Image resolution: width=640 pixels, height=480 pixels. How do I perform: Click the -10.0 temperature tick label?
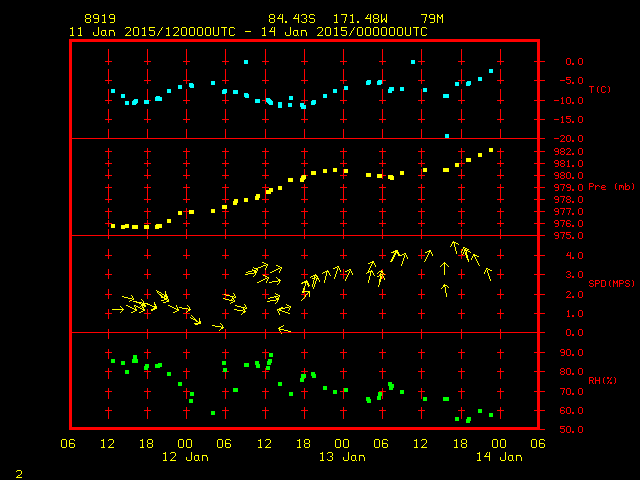pos(569,100)
